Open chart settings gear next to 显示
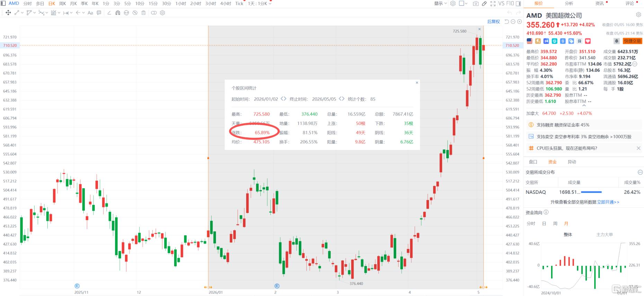Image resolution: width=644 pixels, height=296 pixels. (x=453, y=3)
